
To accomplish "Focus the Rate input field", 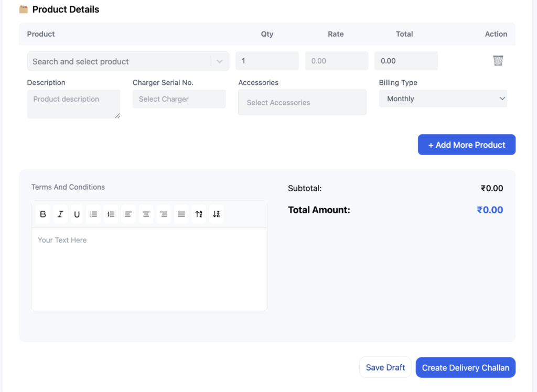I will (337, 61).
